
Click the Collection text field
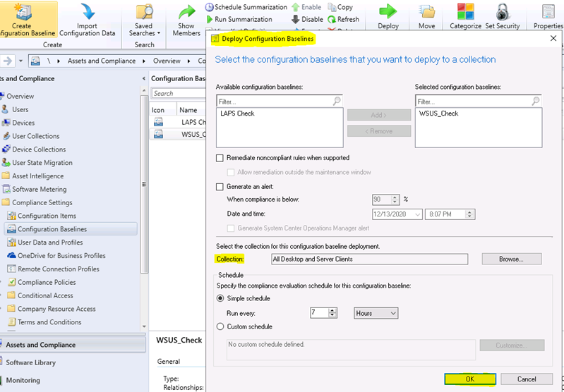pyautogui.click(x=370, y=259)
